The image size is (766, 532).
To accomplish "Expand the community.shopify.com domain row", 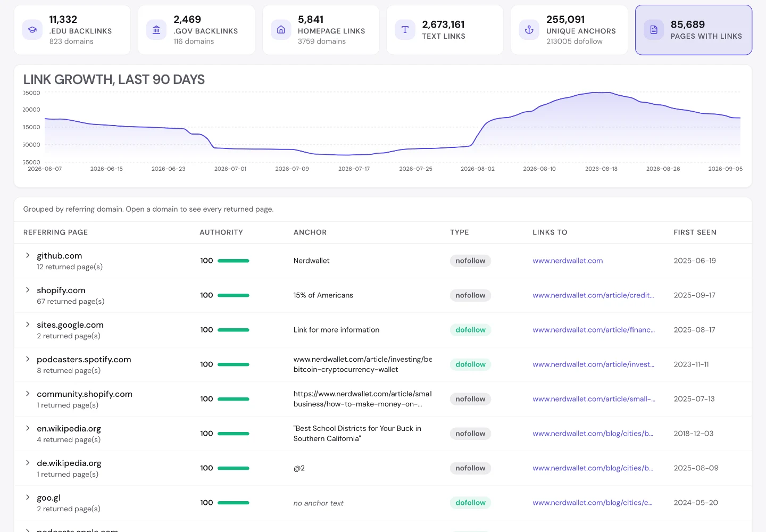I will pyautogui.click(x=28, y=394).
